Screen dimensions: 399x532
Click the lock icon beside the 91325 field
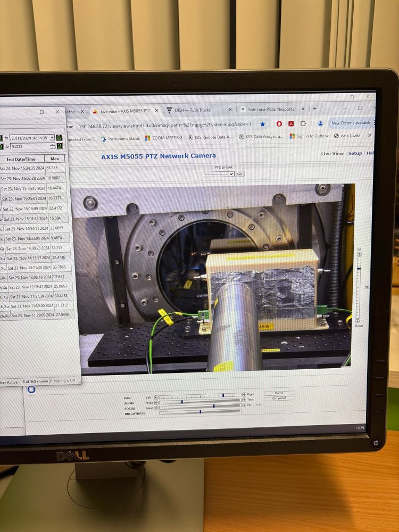tap(60, 146)
